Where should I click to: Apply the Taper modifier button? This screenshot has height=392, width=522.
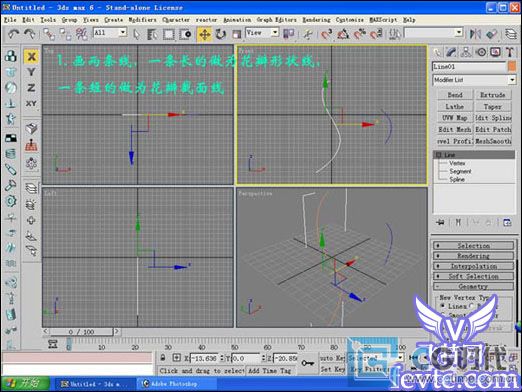coord(493,107)
